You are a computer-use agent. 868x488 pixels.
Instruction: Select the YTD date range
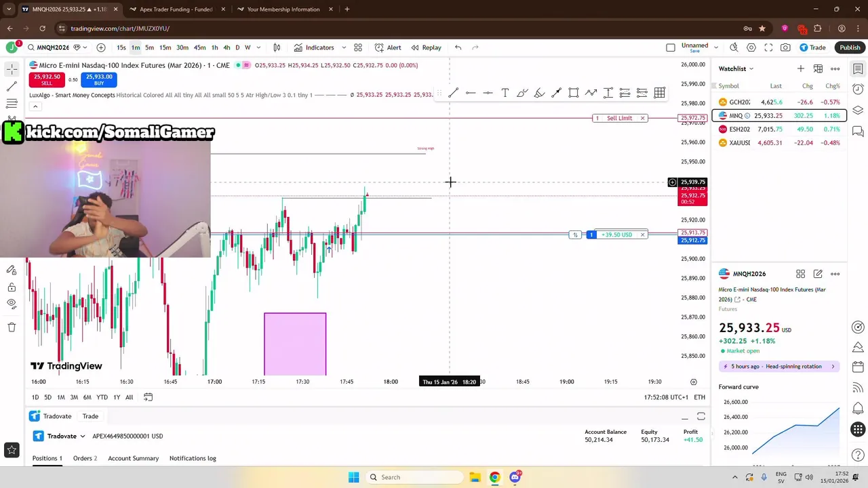pos(102,397)
